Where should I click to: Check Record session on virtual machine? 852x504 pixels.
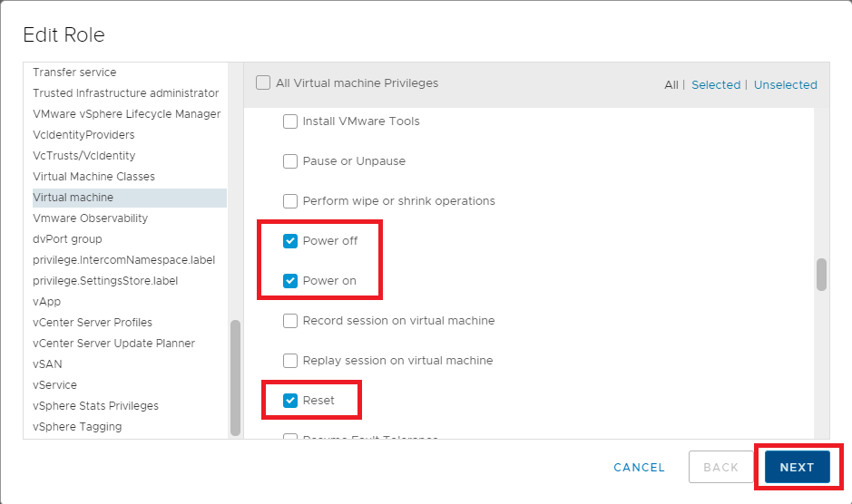point(290,321)
